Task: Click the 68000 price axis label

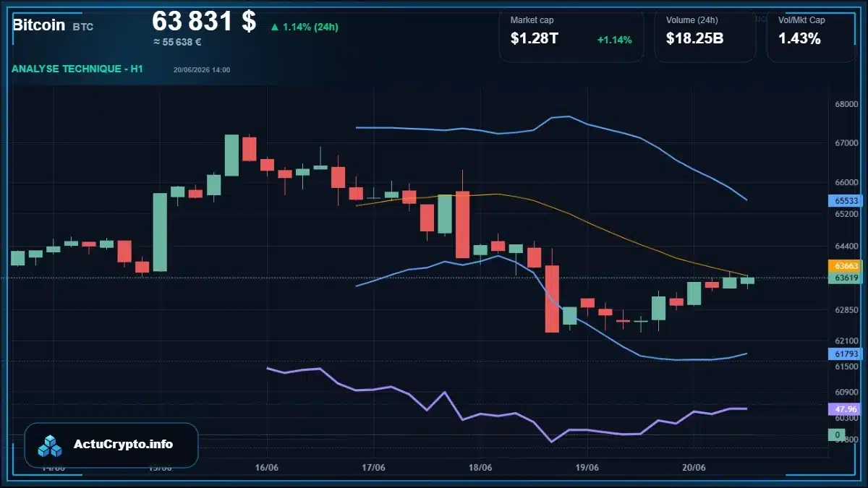Action: pyautogui.click(x=846, y=104)
